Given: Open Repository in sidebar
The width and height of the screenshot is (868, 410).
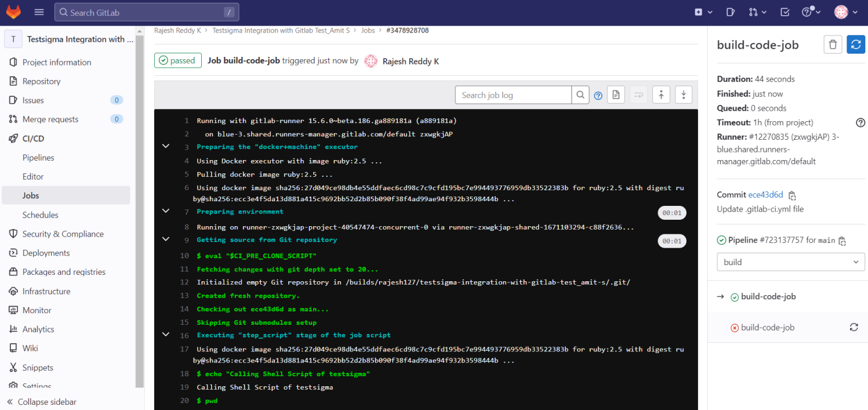Looking at the screenshot, I should (x=41, y=81).
